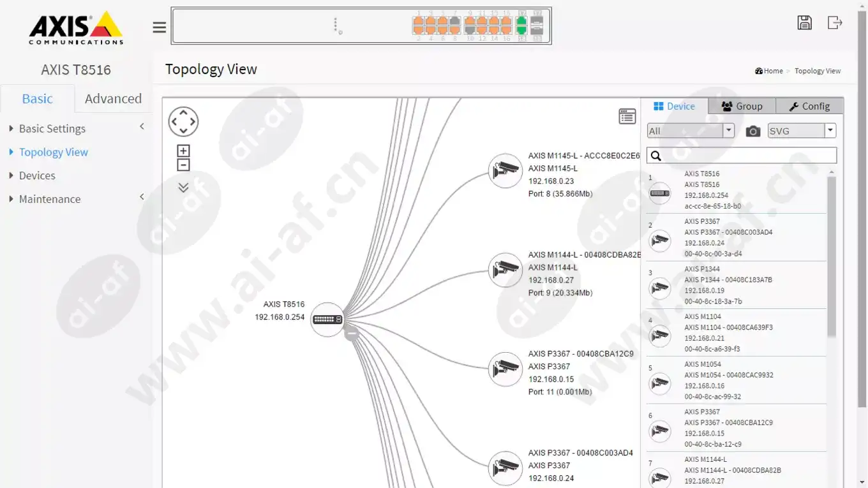Screen dimensions: 868x488
Task: Open the Group tab
Action: 742,107
